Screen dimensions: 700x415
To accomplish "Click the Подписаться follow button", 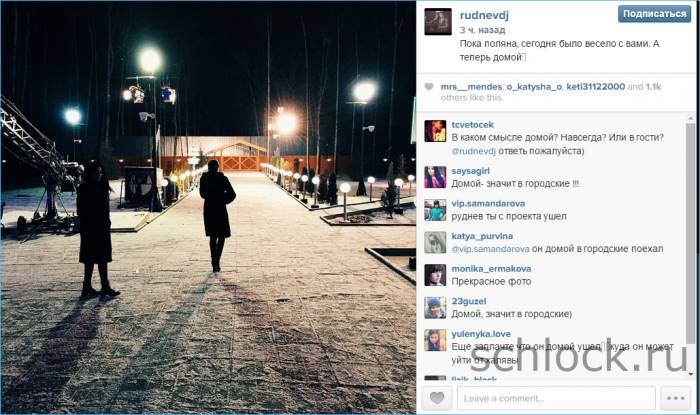I will pos(654,14).
